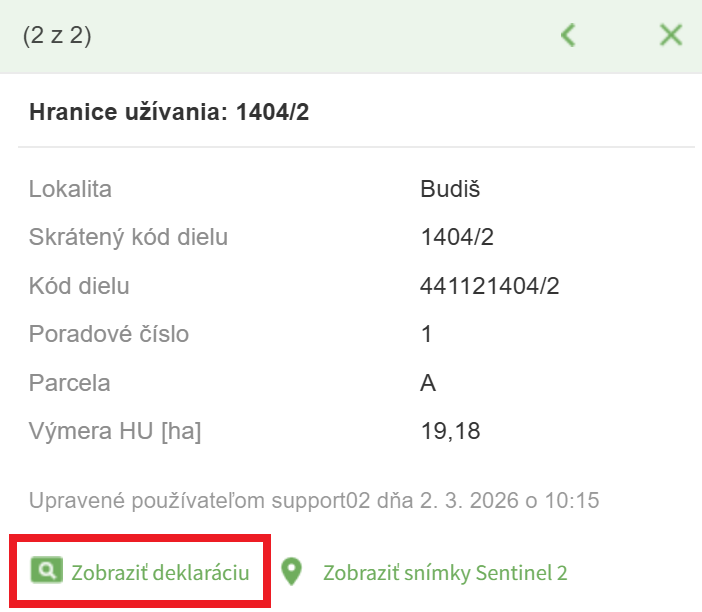Click the heading Hranice užívania: 1404/2
Screen dimensions: 702x612
click(x=169, y=111)
